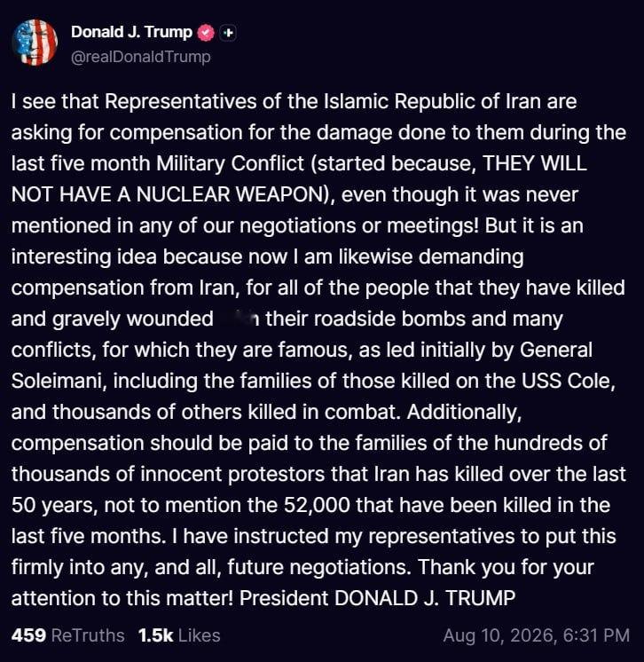Click the pink verified checkmark badge
Viewport: 644px width, 662px height.
click(206, 33)
